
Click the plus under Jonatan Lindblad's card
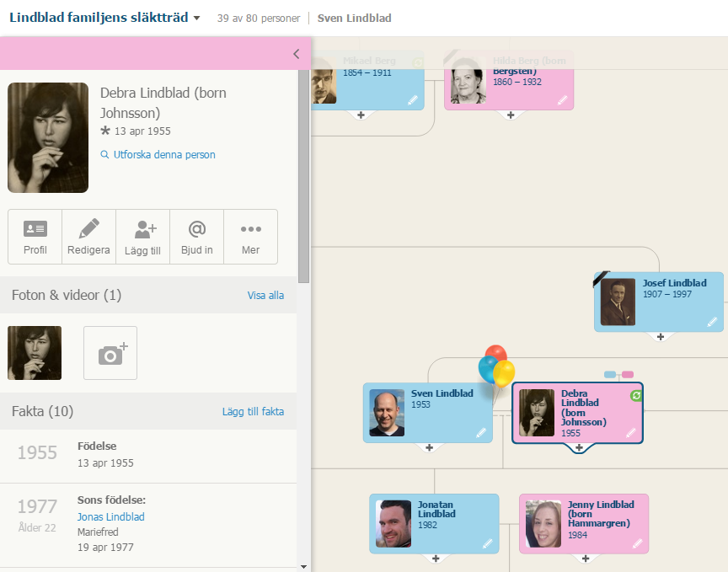[x=436, y=559]
